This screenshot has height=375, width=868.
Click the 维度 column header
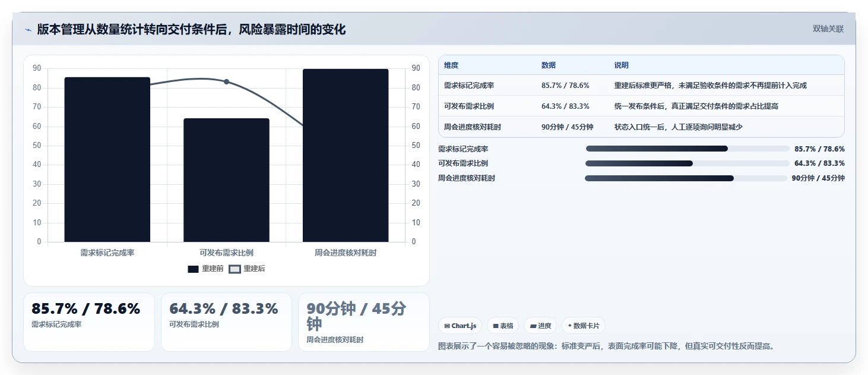tap(451, 65)
